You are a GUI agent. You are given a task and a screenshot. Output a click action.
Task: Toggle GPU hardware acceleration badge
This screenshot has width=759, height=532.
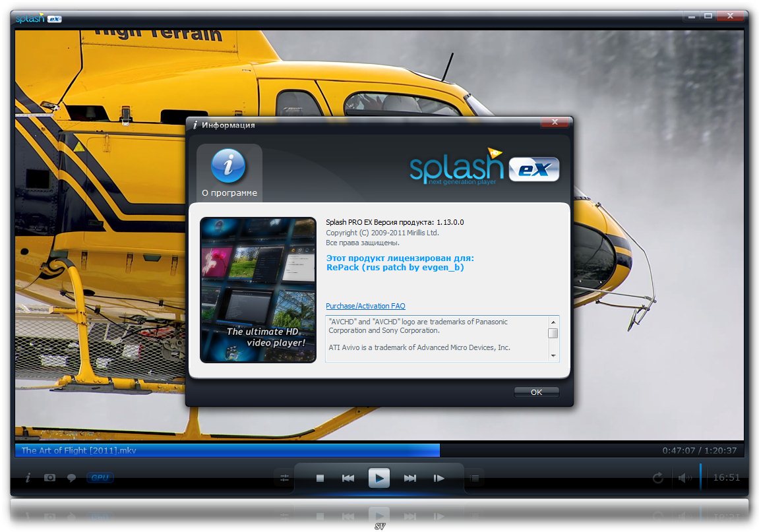(x=100, y=478)
